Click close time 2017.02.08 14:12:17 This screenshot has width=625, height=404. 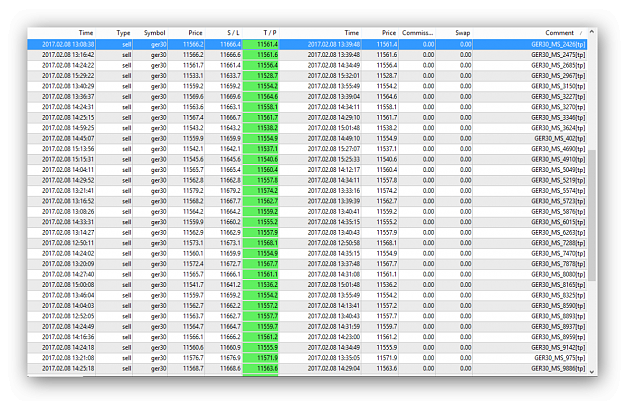(334, 170)
